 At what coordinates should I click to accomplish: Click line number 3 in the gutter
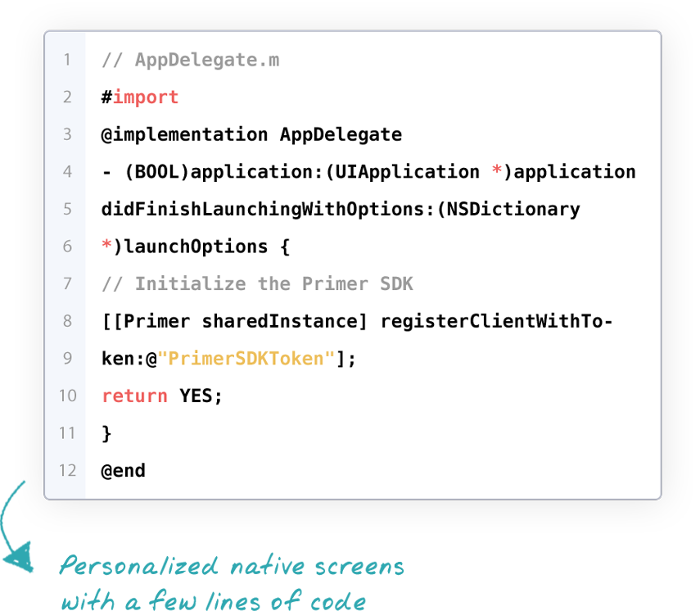pos(66,134)
